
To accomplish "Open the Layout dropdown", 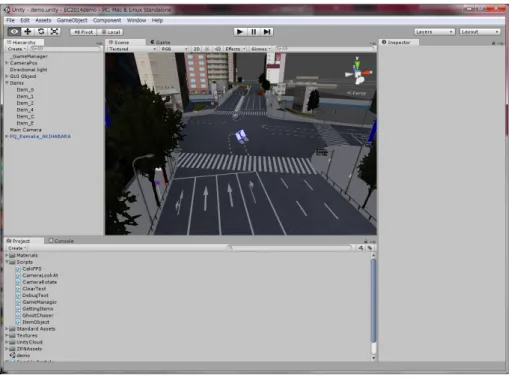I will click(x=480, y=32).
